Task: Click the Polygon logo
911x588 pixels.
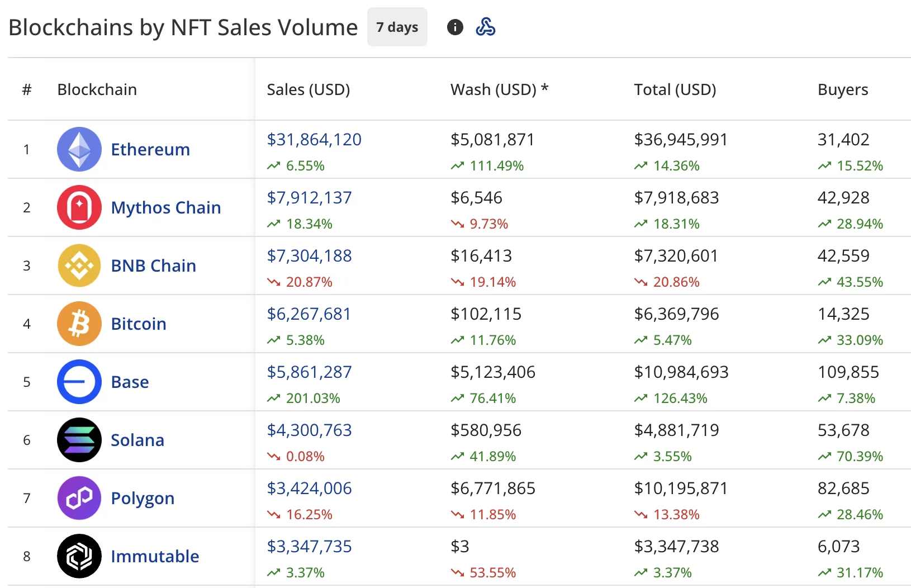Action: (79, 498)
